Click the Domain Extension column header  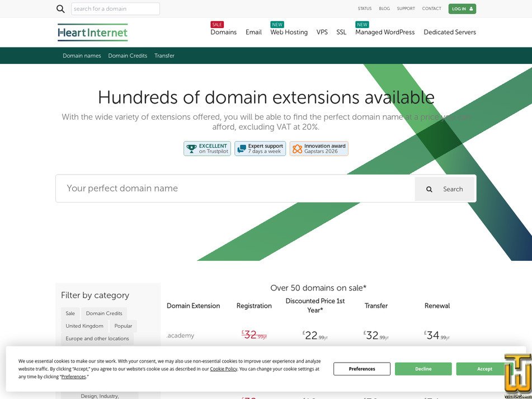click(x=194, y=306)
